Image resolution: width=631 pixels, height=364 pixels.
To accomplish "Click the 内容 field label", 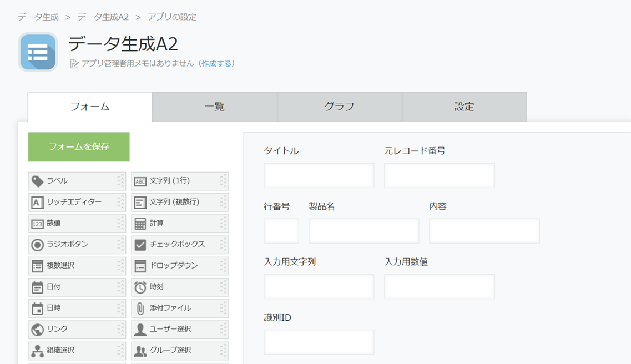I will (x=438, y=206).
